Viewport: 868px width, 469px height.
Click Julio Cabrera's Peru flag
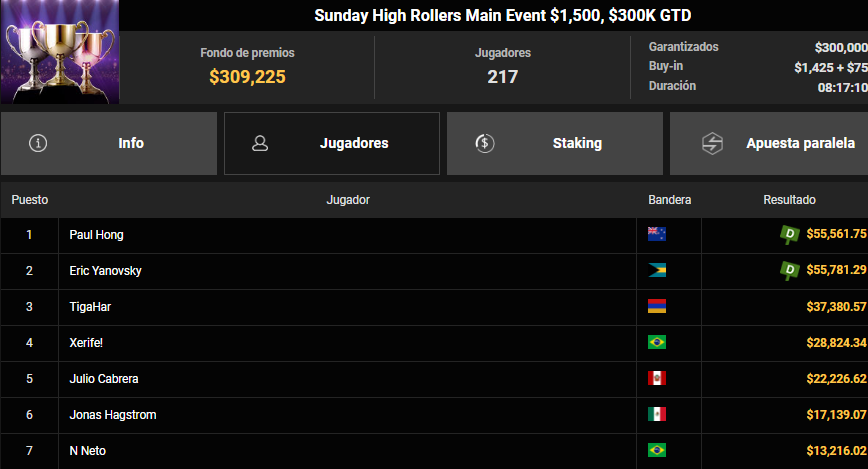(657, 378)
